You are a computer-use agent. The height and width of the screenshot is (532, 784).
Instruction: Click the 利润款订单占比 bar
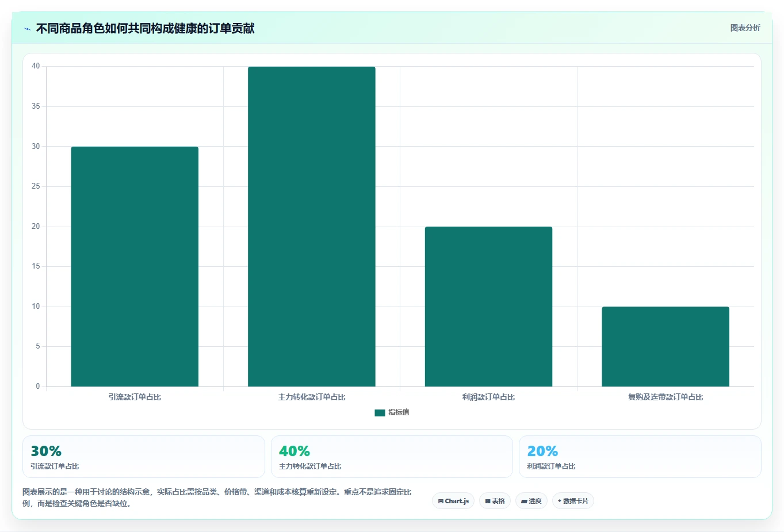coord(488,307)
